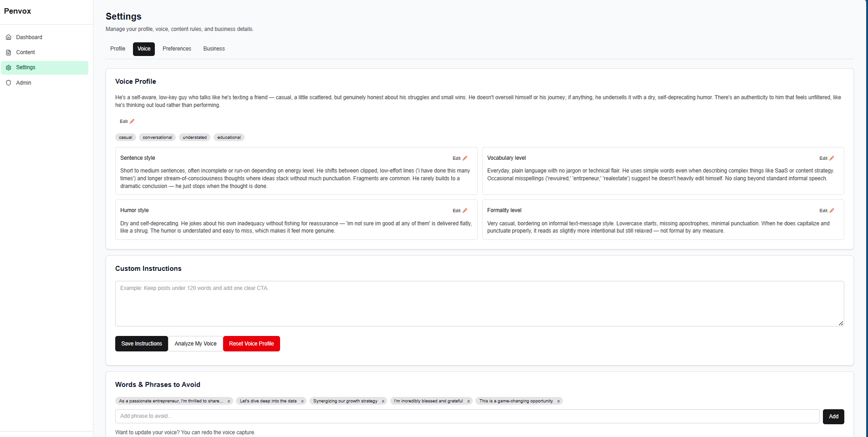Open the Business tab

pyautogui.click(x=214, y=49)
